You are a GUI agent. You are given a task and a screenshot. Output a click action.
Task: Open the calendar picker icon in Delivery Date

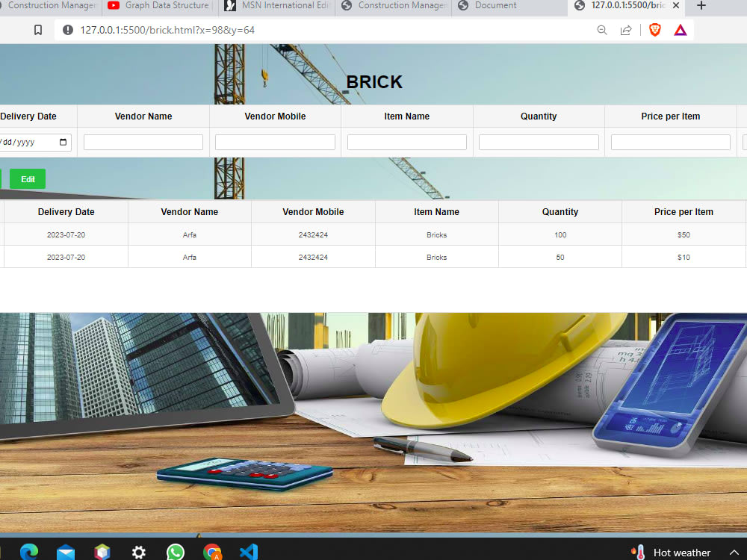[63, 142]
